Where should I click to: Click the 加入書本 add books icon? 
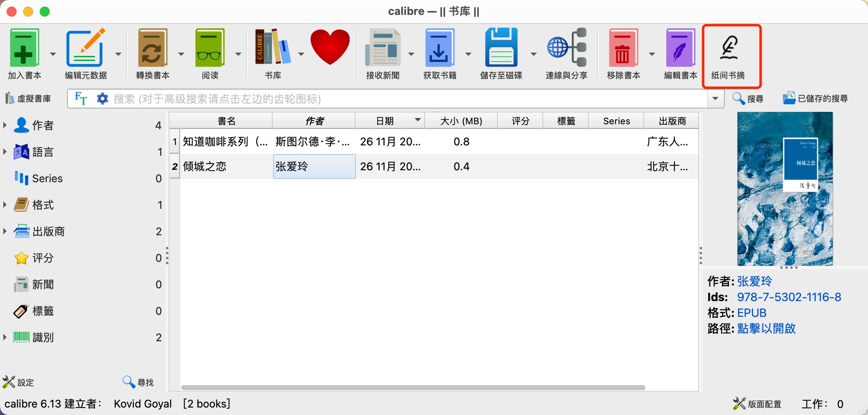[24, 48]
